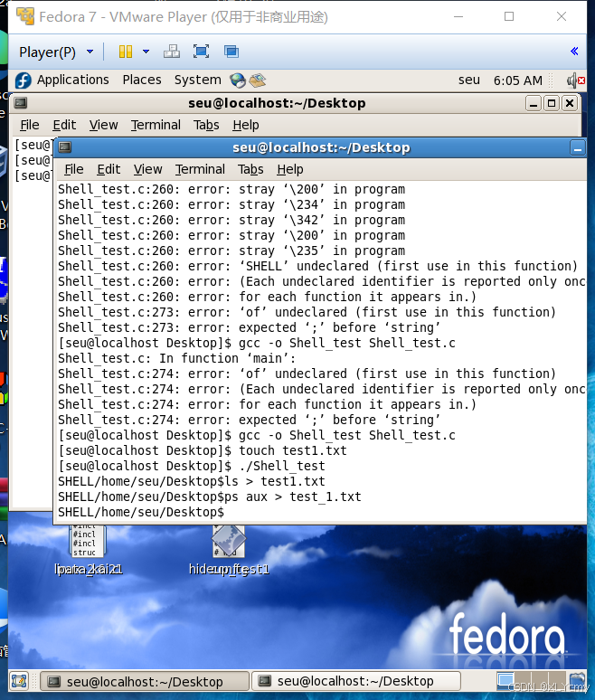Click the last SHELL/home/seu/Desktop$ prompt

pyautogui.click(x=141, y=512)
